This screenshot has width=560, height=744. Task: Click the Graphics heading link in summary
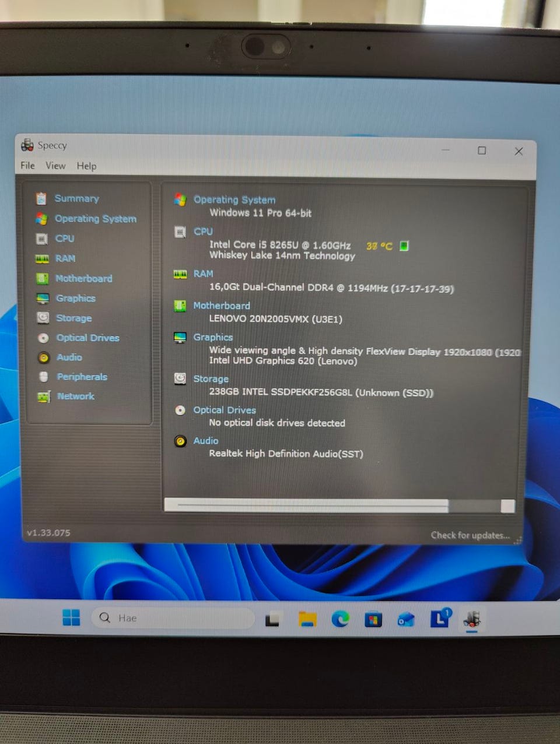tap(213, 337)
